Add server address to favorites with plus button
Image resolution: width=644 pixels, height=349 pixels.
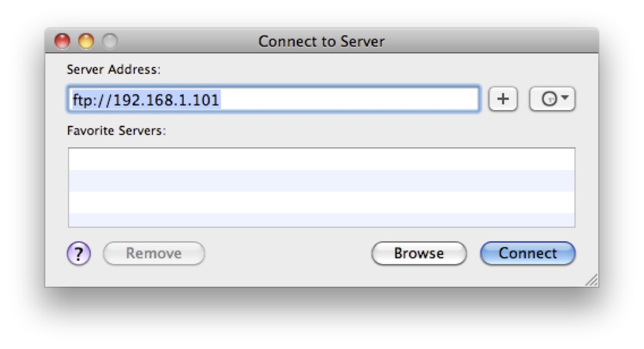[x=504, y=99]
